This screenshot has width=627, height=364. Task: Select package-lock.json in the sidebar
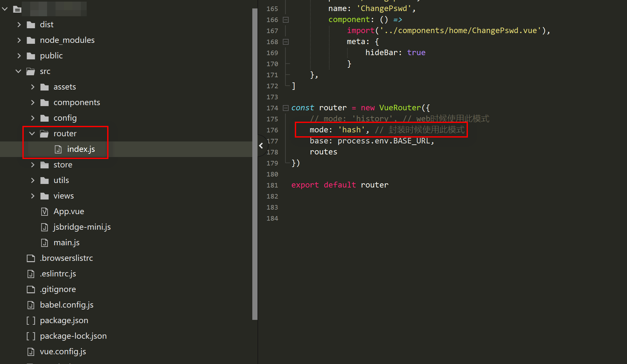73,336
